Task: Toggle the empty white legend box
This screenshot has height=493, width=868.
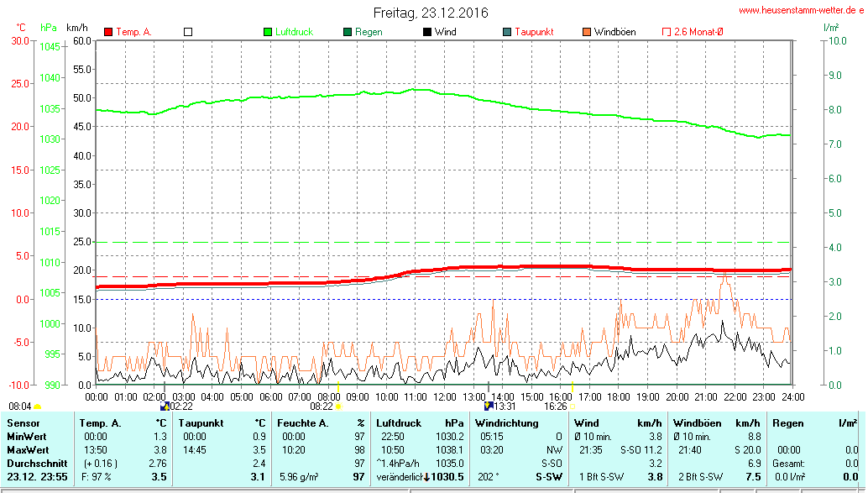Action: tap(188, 32)
